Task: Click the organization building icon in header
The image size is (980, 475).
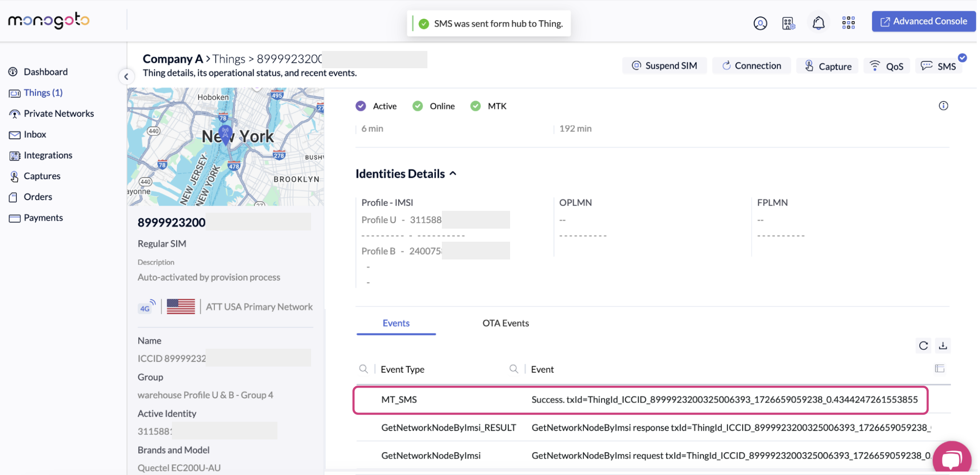Action: (x=788, y=23)
